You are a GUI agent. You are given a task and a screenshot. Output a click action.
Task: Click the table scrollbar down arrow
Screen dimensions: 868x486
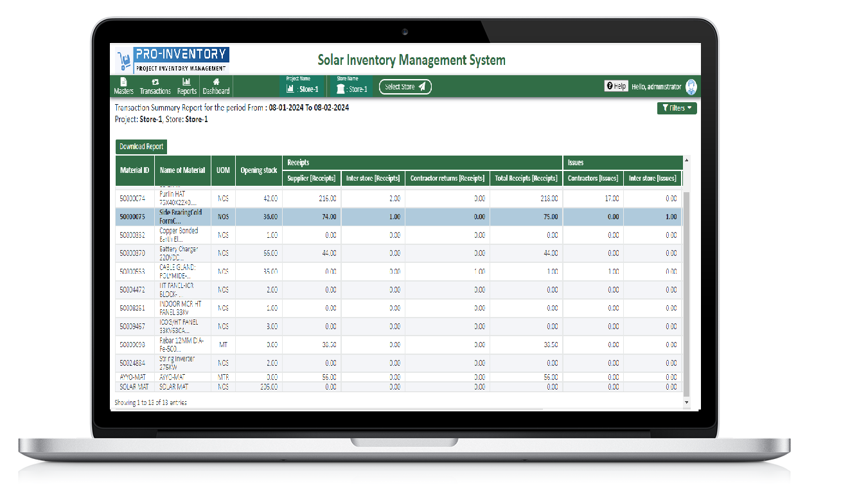click(686, 402)
